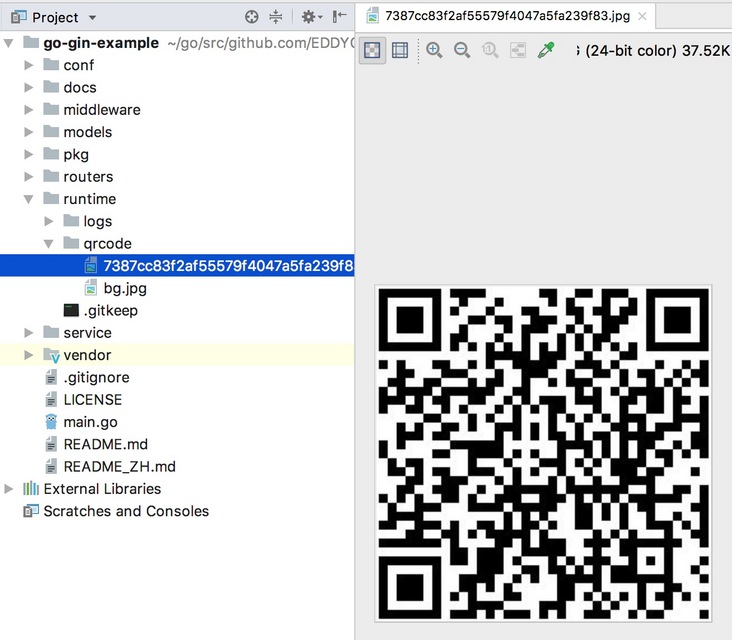Select the 7387cc83f2af... image file in tree
This screenshot has width=732, height=640.
pyautogui.click(x=177, y=266)
